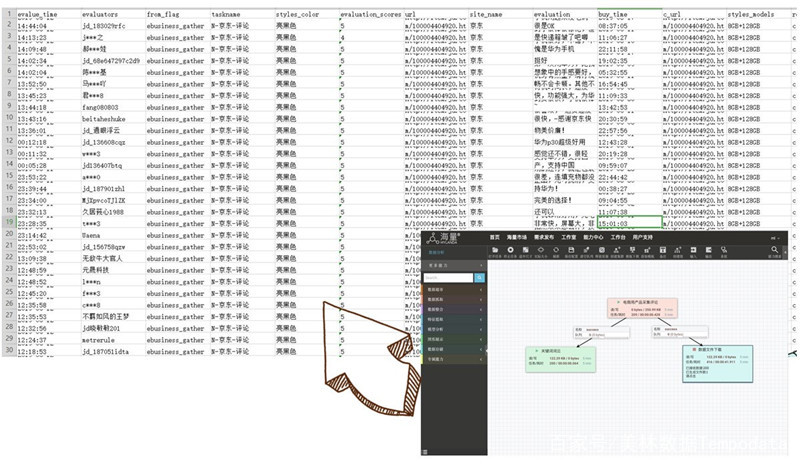Image resolution: width=800 pixels, height=466 pixels.
Task: Click the circular stop-task toolbar icon
Action: [510, 250]
